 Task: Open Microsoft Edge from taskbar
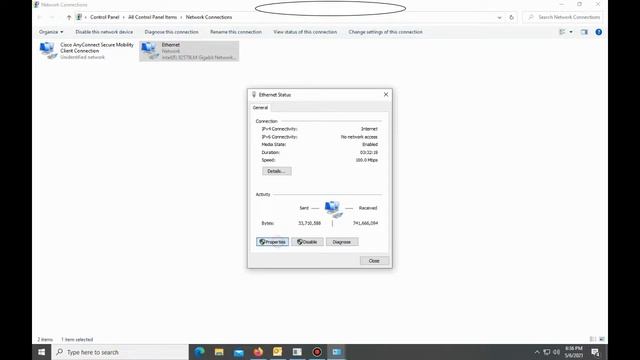tap(200, 352)
